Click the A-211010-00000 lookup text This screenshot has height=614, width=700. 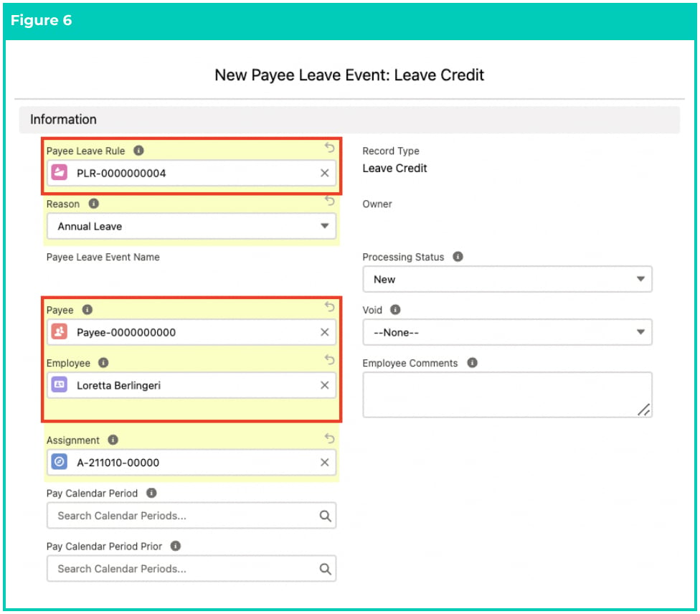(x=118, y=463)
